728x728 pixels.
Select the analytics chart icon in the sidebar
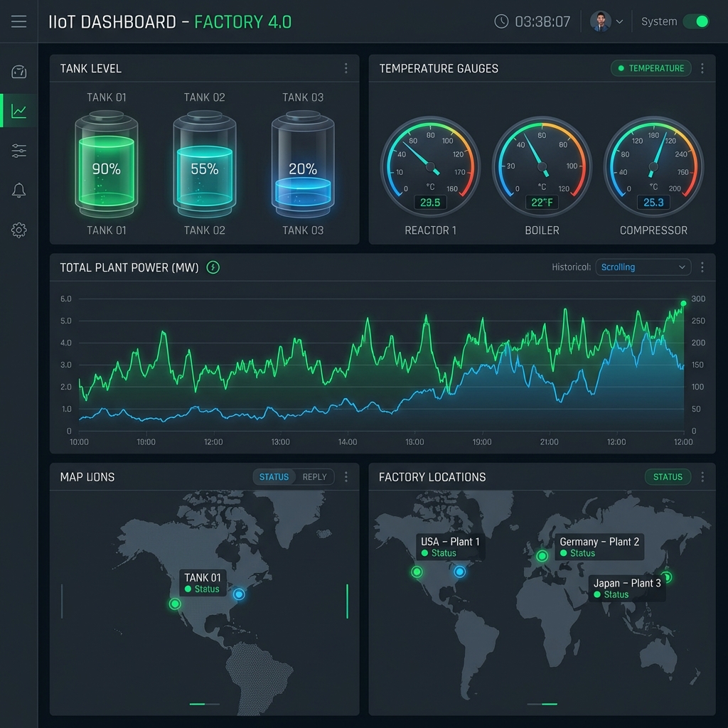pyautogui.click(x=18, y=110)
